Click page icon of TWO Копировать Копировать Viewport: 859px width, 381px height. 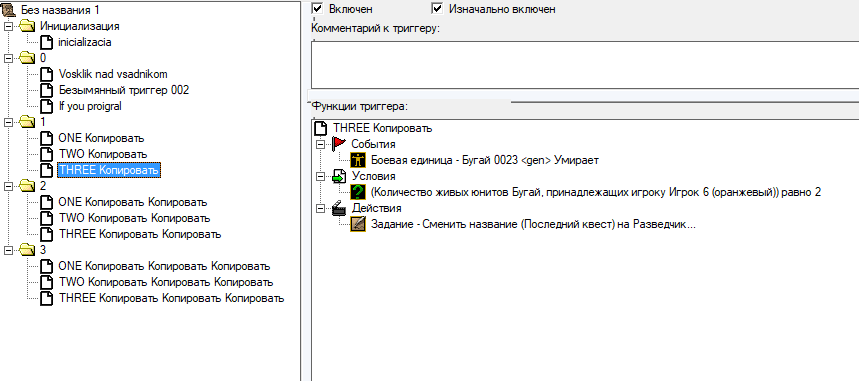point(48,218)
